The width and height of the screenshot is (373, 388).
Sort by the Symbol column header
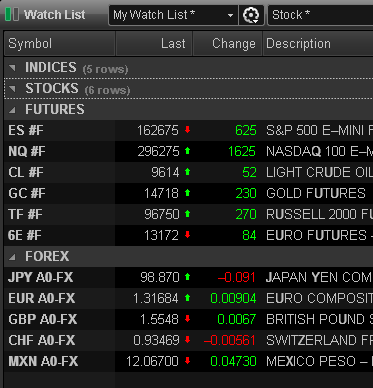point(60,44)
